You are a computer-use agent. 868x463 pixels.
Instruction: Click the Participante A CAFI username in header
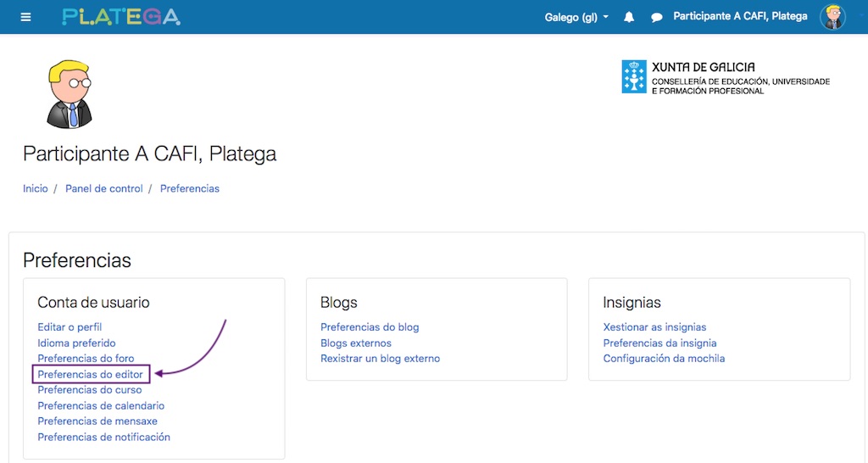[x=740, y=17]
